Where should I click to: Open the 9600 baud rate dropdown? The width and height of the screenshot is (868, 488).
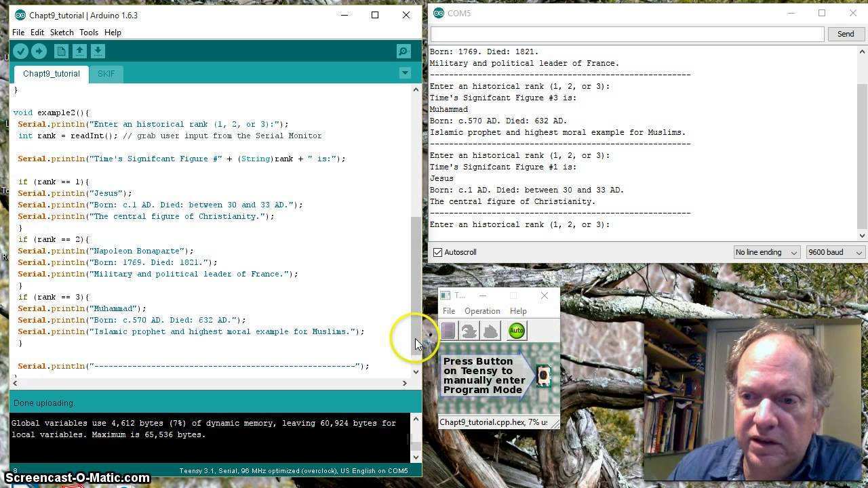[834, 252]
